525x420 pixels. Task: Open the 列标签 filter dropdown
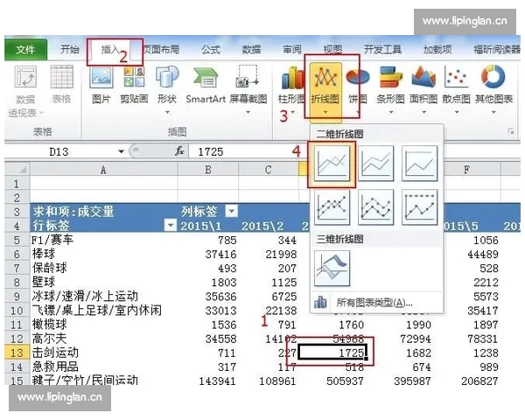tap(231, 212)
